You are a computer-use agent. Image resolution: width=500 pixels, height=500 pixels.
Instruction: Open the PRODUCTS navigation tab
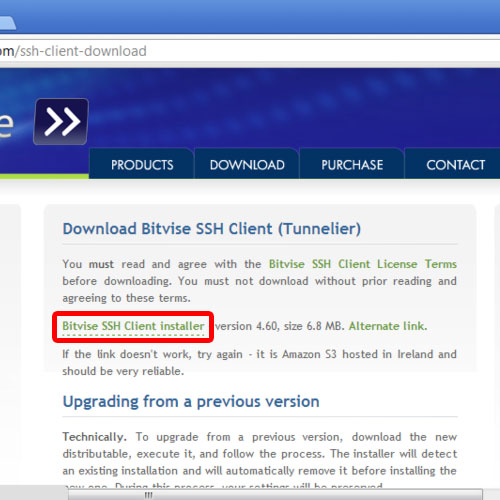click(x=142, y=165)
